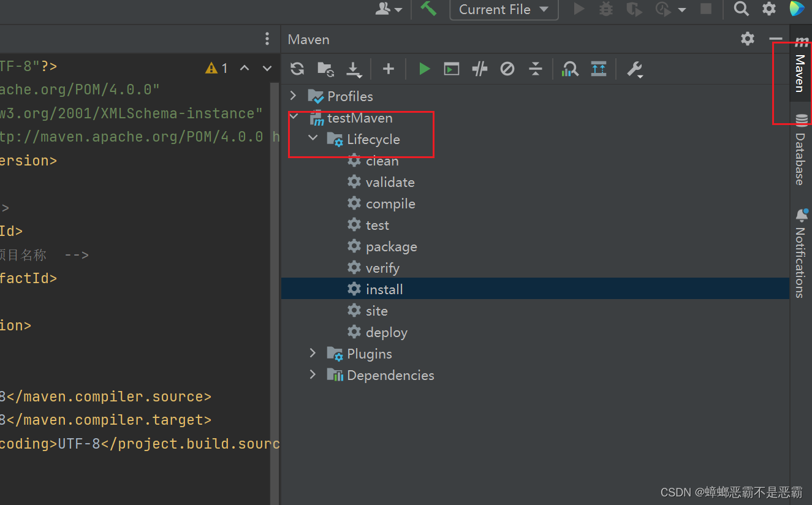The image size is (812, 505).
Task: Click the Stop square icon
Action: 706,9
